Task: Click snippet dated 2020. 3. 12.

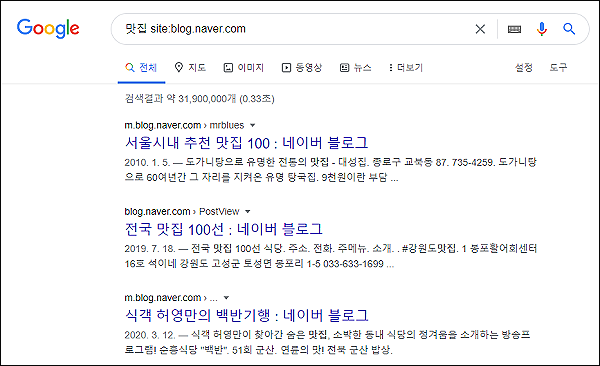Action: pyautogui.click(x=327, y=342)
